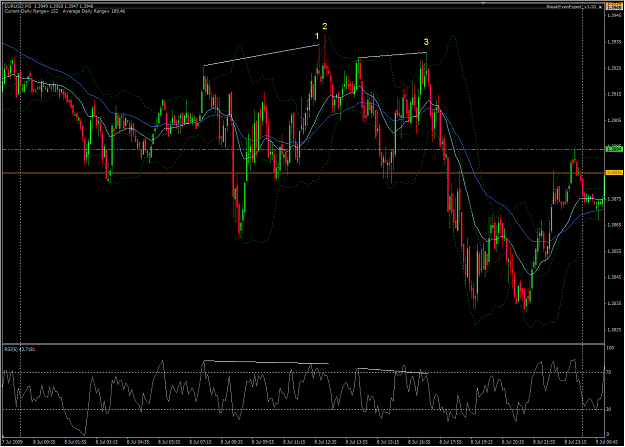
Task: Click the Average Daily Range readout
Action: tap(94, 12)
